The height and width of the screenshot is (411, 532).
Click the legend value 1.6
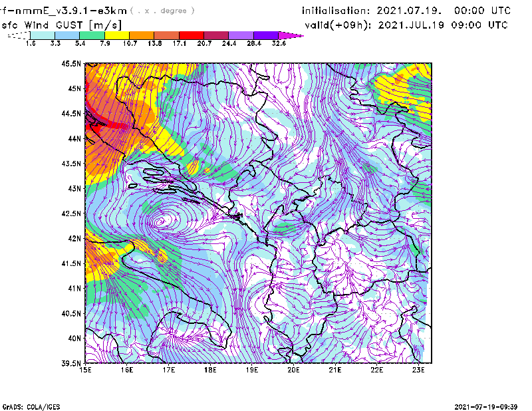pos(31,43)
